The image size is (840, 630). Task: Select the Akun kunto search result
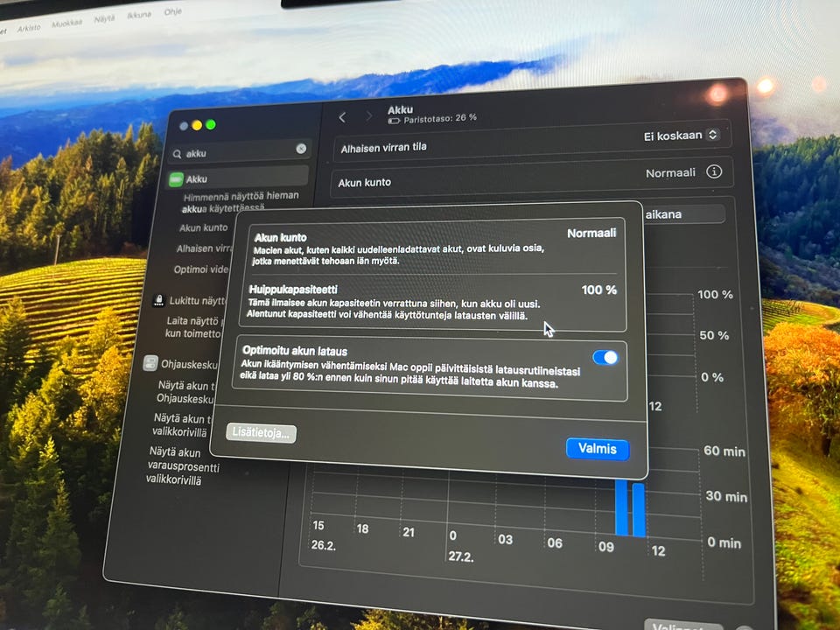click(203, 227)
